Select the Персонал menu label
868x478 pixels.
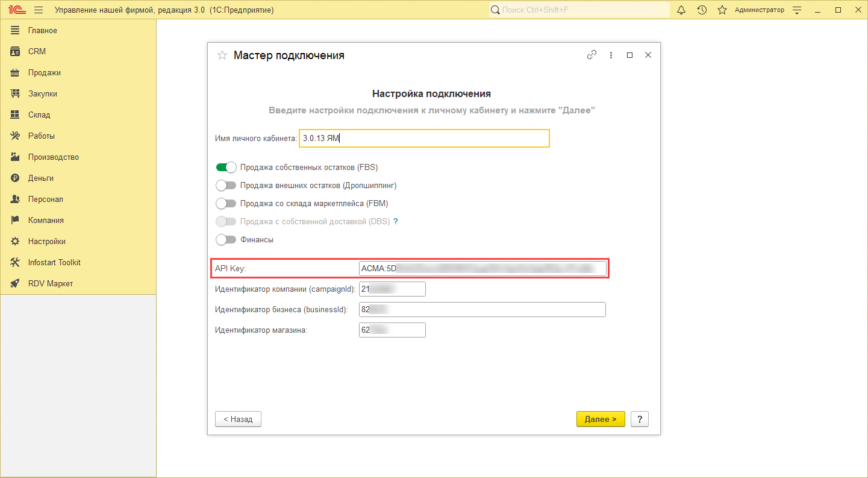(46, 199)
